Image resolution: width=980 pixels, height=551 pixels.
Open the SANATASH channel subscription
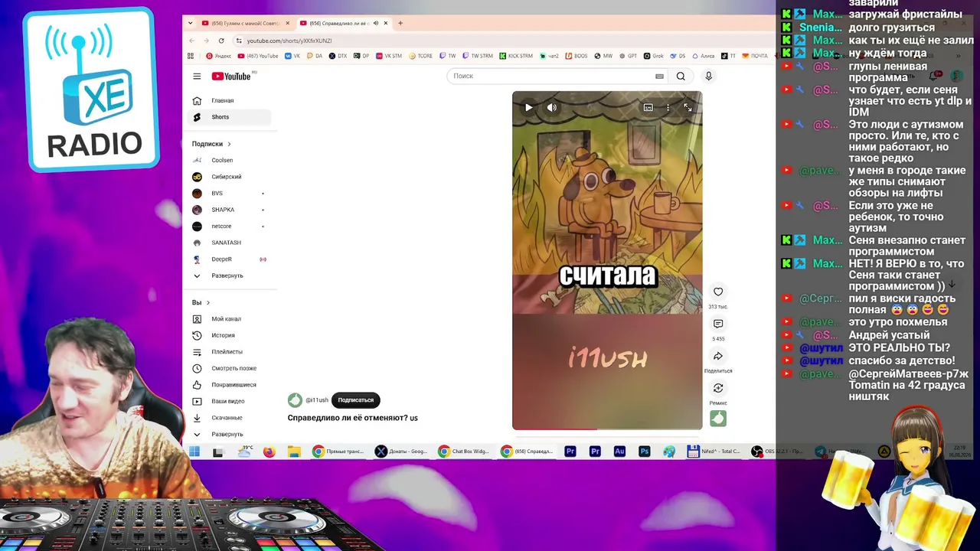pos(230,243)
